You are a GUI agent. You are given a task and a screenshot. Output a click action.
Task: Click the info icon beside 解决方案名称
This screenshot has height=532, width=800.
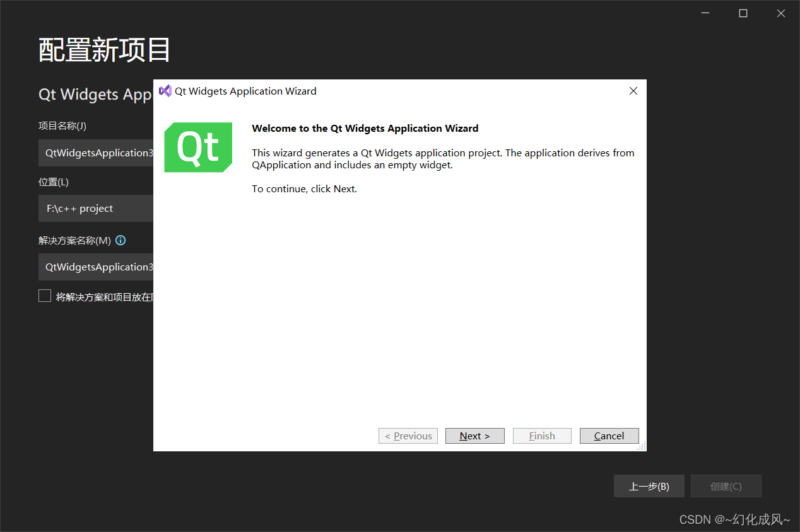click(x=121, y=240)
